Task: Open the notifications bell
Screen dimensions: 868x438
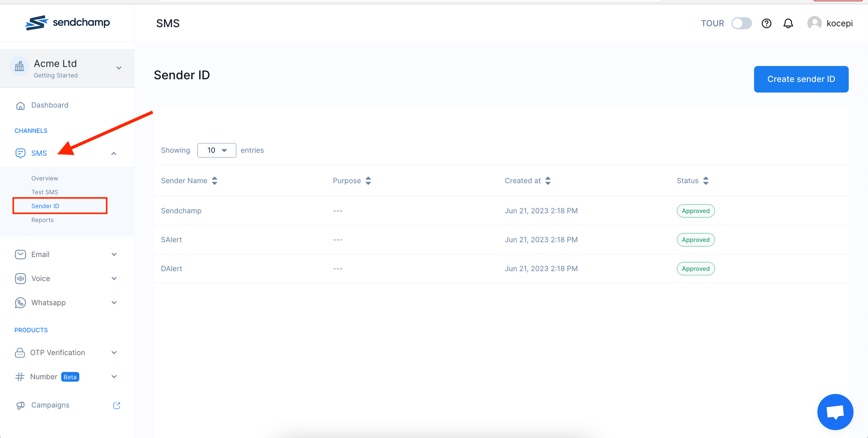Action: [788, 23]
